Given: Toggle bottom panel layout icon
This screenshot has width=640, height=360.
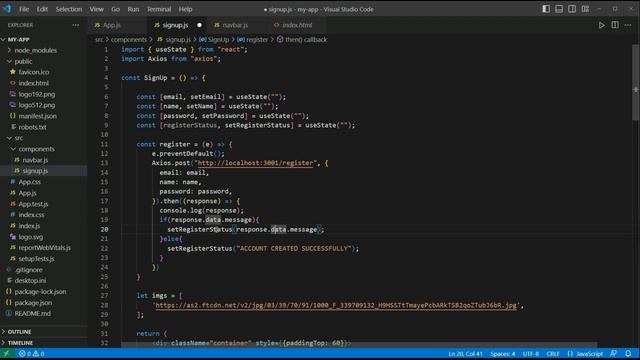Looking at the screenshot, I should point(559,9).
